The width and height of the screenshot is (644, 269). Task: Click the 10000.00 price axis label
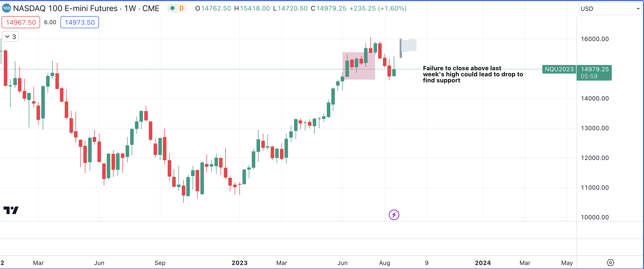595,217
